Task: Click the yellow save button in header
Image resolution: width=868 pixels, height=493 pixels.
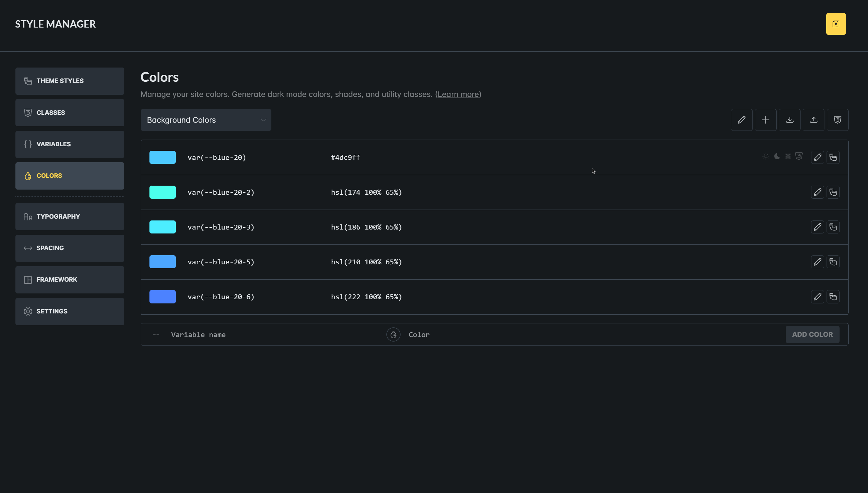Action: [836, 24]
